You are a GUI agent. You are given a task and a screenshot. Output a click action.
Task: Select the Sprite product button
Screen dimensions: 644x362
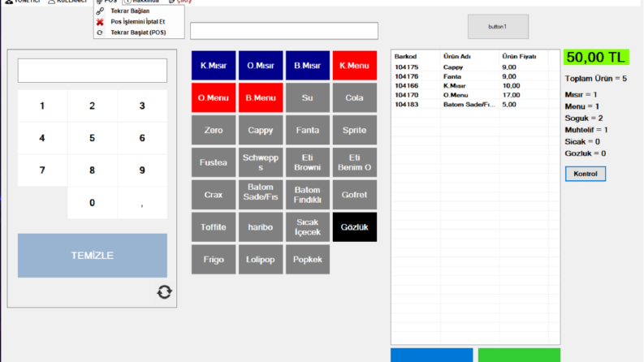354,130
